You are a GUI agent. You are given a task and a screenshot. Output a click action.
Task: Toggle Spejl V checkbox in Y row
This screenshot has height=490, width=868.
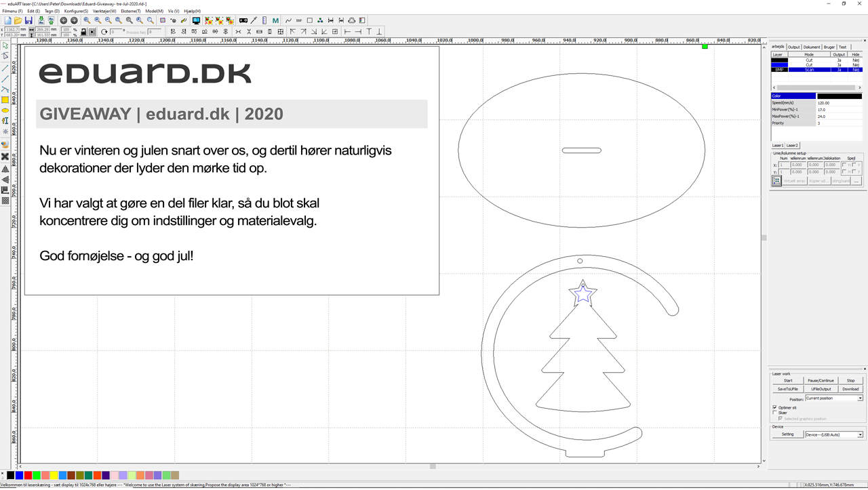854,171
